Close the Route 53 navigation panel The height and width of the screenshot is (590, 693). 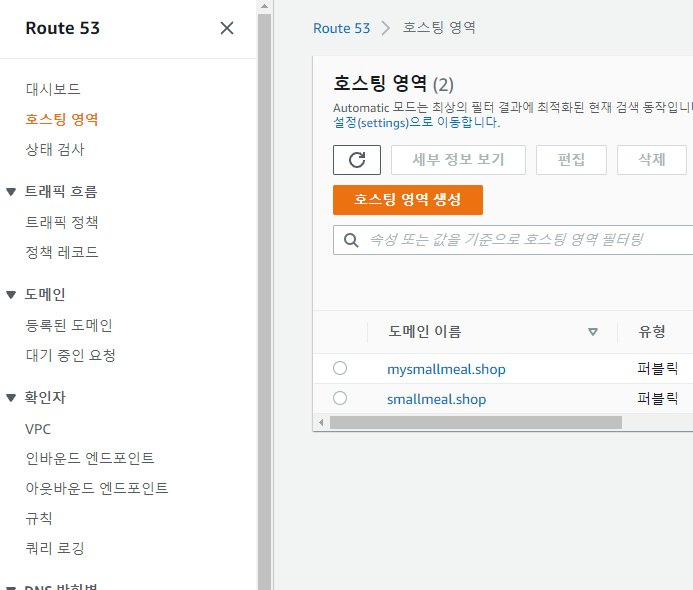(x=227, y=28)
